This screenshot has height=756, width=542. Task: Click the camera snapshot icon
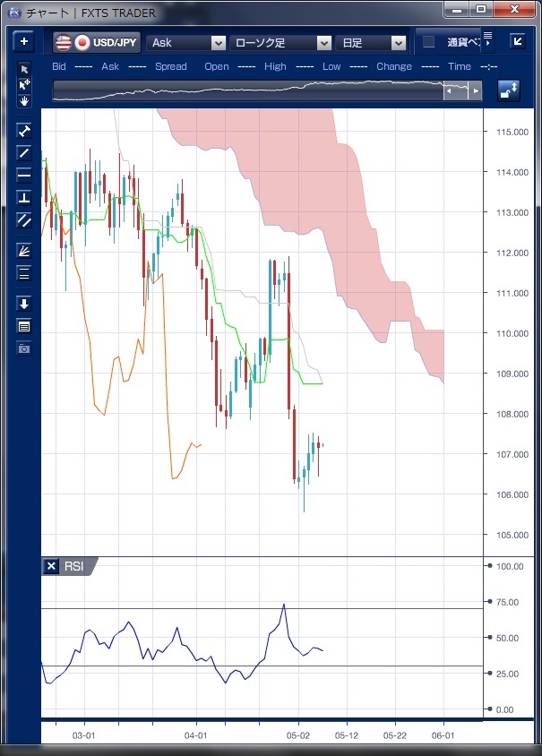[x=24, y=348]
